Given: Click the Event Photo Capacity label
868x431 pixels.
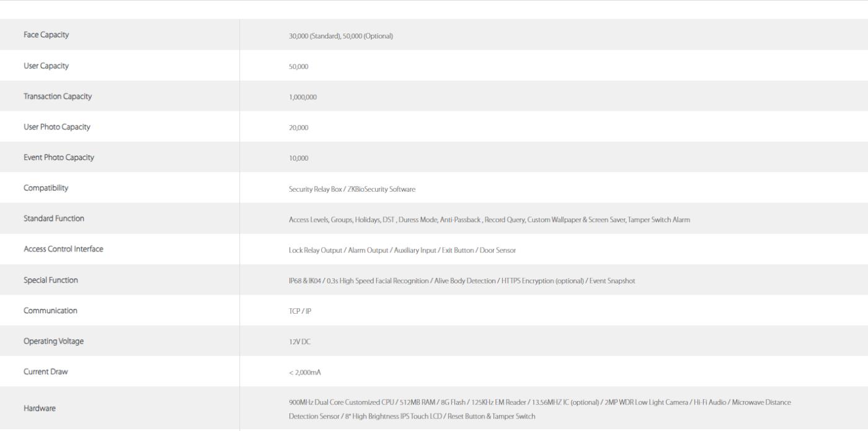Looking at the screenshot, I should [59, 158].
